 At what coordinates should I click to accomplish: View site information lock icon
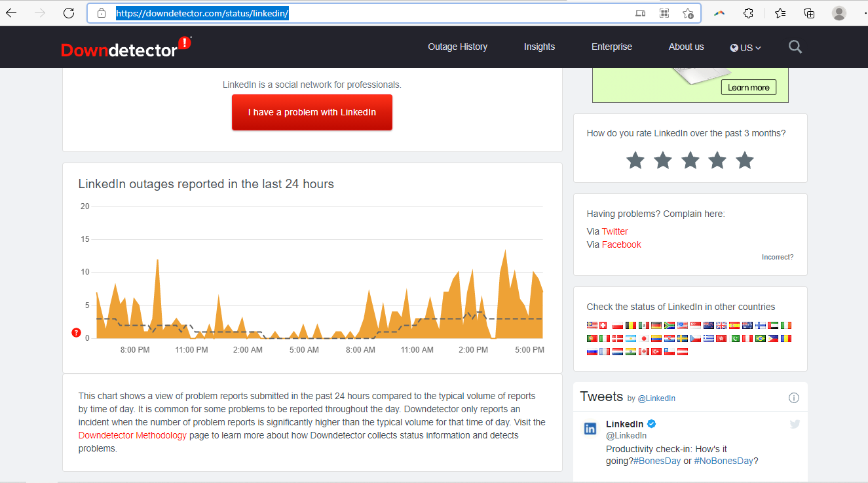101,13
